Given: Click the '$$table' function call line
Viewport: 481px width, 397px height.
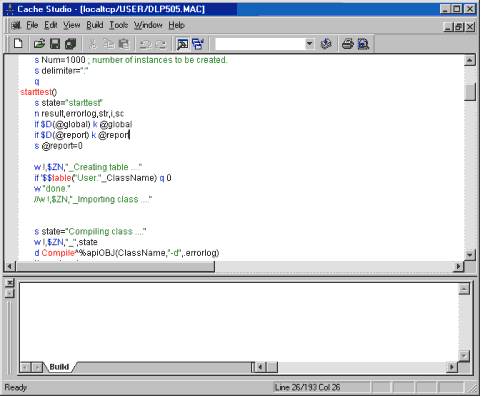Looking at the screenshot, I should coord(103,178).
